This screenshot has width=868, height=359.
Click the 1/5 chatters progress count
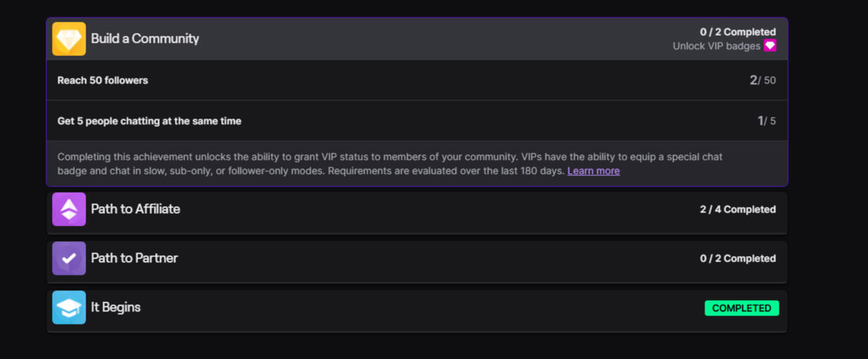[766, 121]
